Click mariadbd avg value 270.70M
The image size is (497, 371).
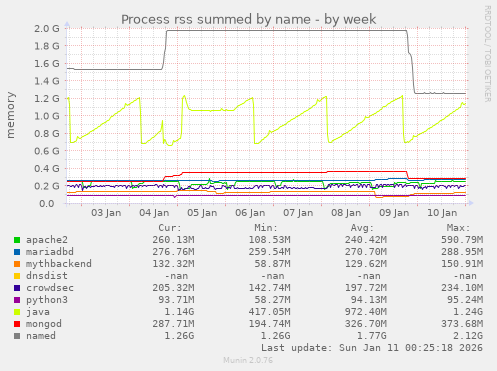click(x=366, y=252)
